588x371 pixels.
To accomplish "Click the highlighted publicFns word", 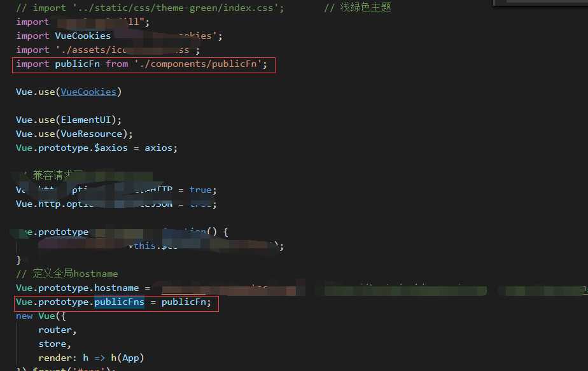I will [119, 302].
